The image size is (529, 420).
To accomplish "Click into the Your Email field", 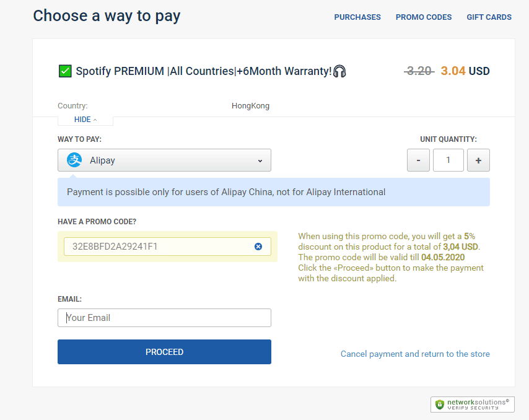I will tap(164, 318).
